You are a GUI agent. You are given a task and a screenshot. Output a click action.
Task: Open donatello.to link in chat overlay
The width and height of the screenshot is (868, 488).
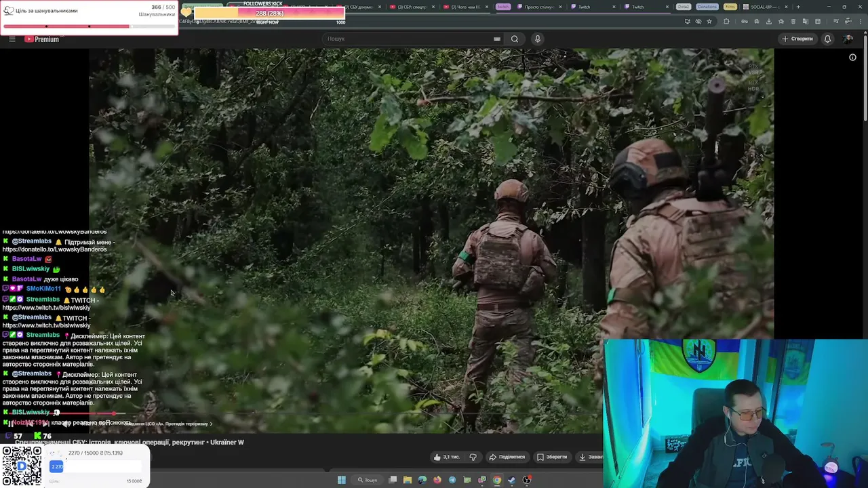click(54, 249)
